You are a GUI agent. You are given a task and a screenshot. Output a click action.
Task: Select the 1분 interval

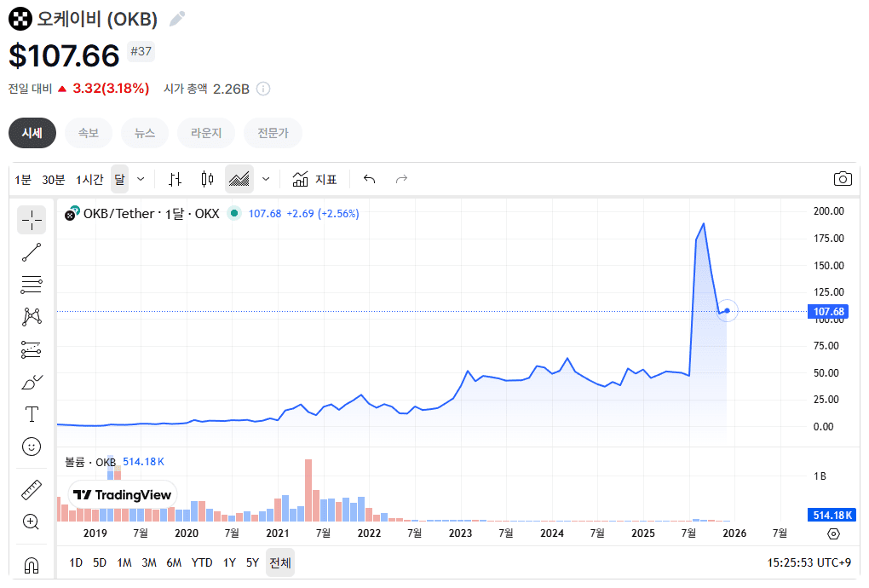click(x=23, y=180)
